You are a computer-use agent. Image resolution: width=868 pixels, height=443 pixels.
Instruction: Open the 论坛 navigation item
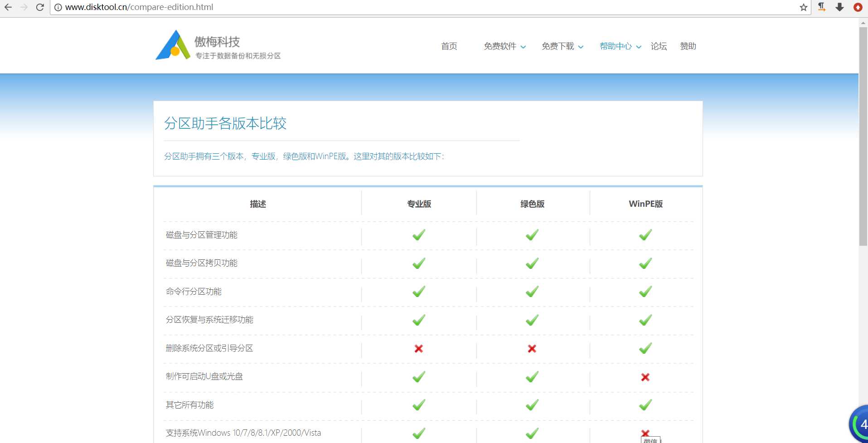[659, 46]
